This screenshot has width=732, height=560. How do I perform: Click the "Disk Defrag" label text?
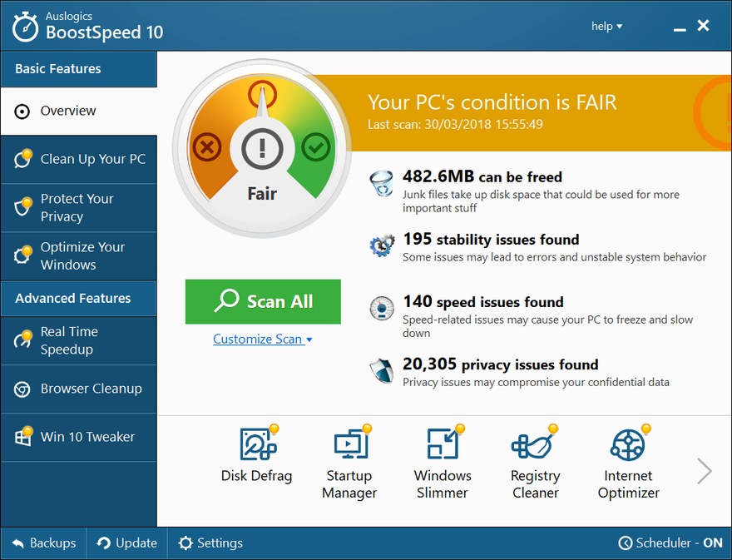(257, 476)
